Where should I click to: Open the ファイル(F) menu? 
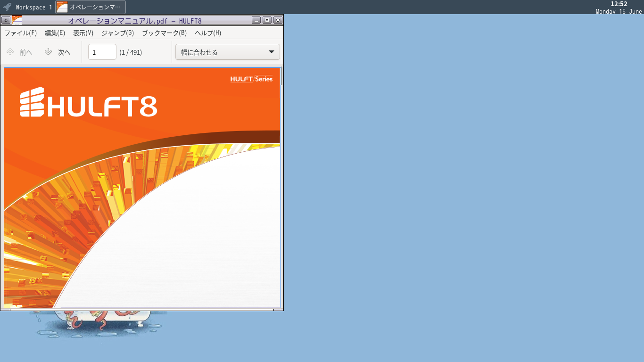21,33
